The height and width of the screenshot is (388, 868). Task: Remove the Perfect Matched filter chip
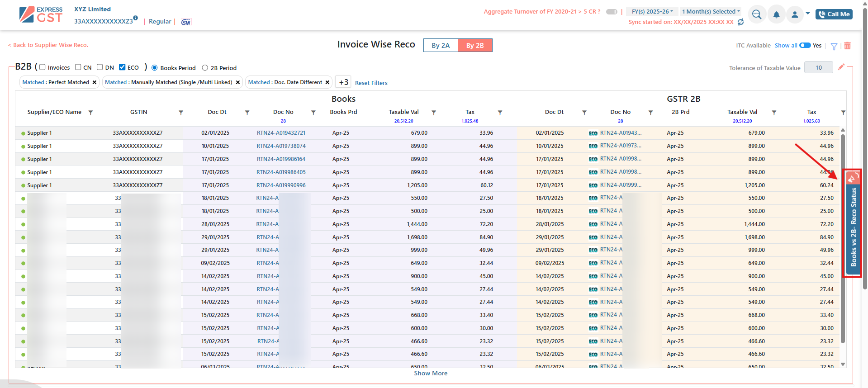[94, 82]
